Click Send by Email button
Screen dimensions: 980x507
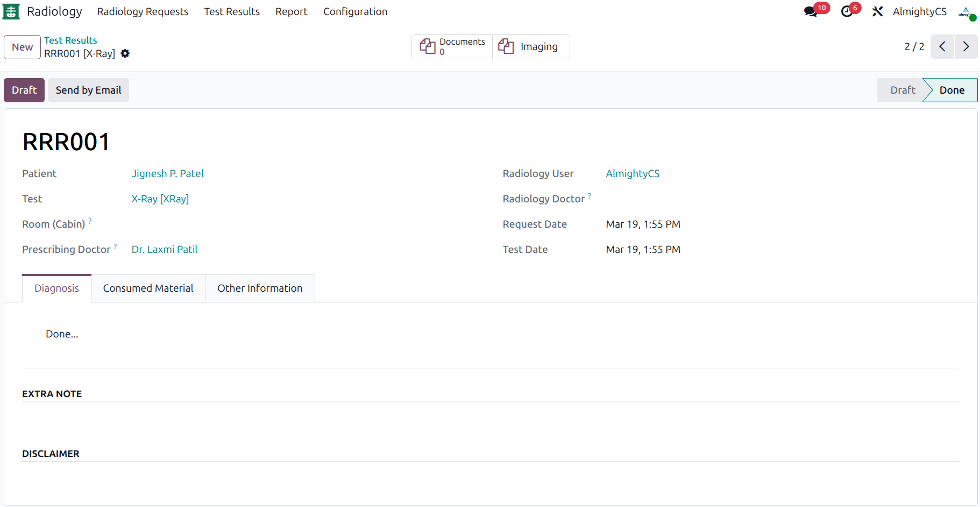tap(88, 90)
